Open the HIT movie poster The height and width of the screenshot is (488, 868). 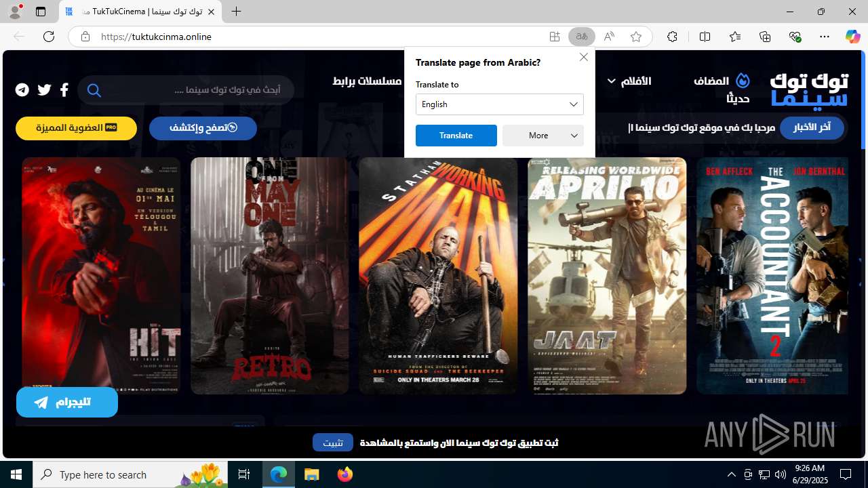coord(101,276)
